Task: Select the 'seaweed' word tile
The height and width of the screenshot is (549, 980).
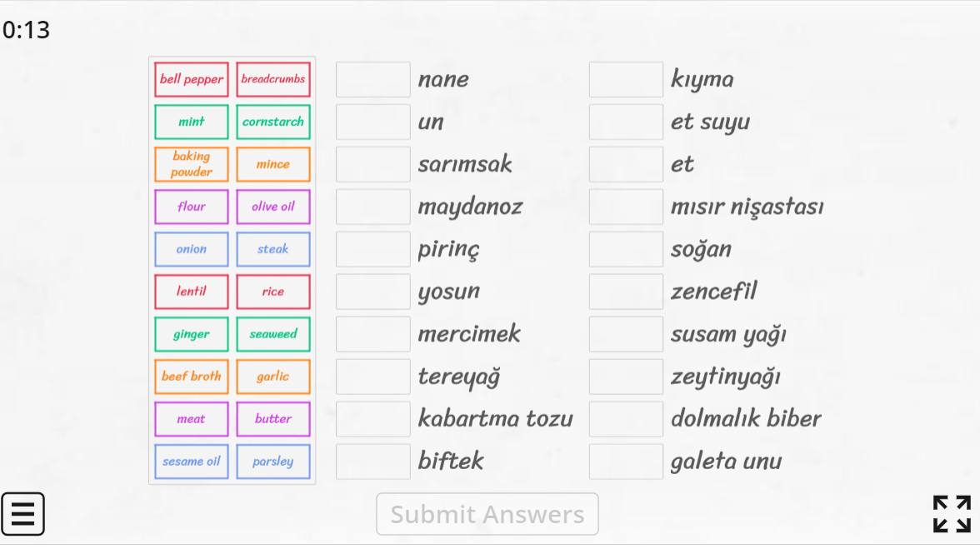Action: coord(273,334)
